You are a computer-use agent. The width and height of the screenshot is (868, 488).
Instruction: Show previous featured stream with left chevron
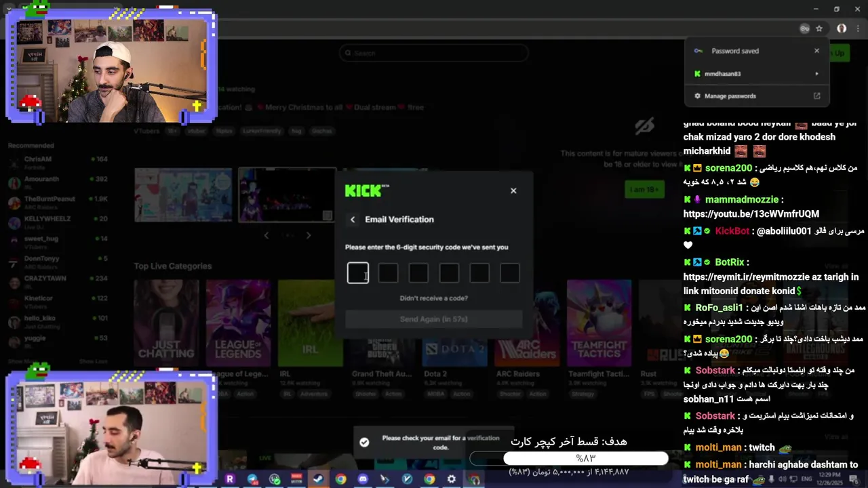[x=267, y=235]
